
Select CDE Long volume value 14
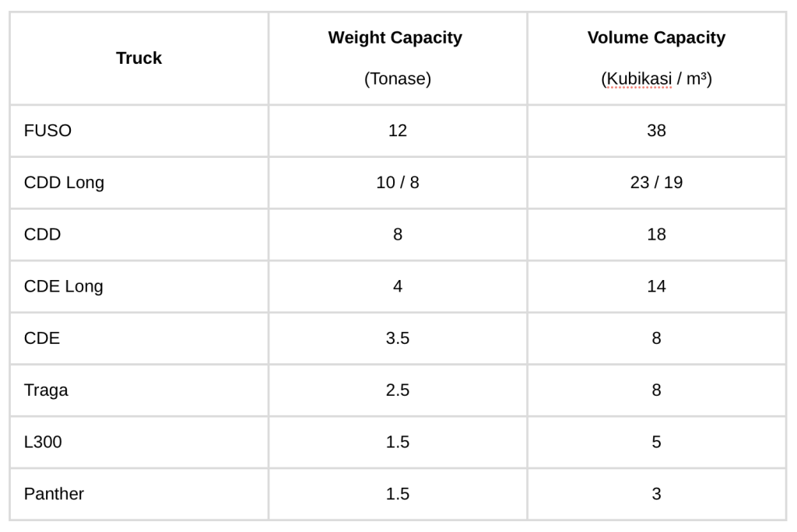pos(656,286)
